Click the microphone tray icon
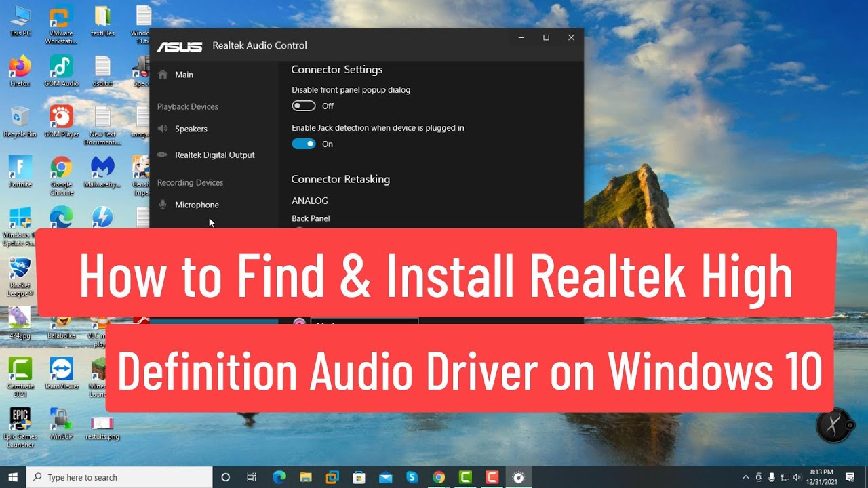868x488 pixels. 772,477
